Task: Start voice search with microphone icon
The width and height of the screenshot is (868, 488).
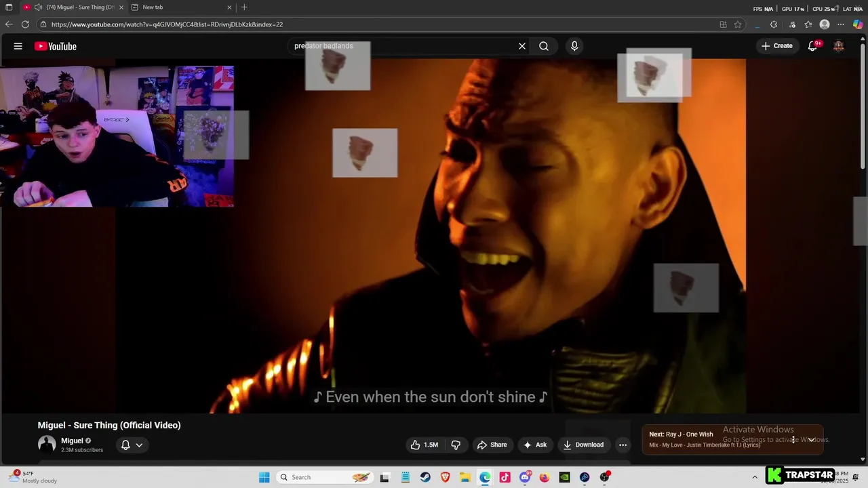Action: click(x=574, y=46)
